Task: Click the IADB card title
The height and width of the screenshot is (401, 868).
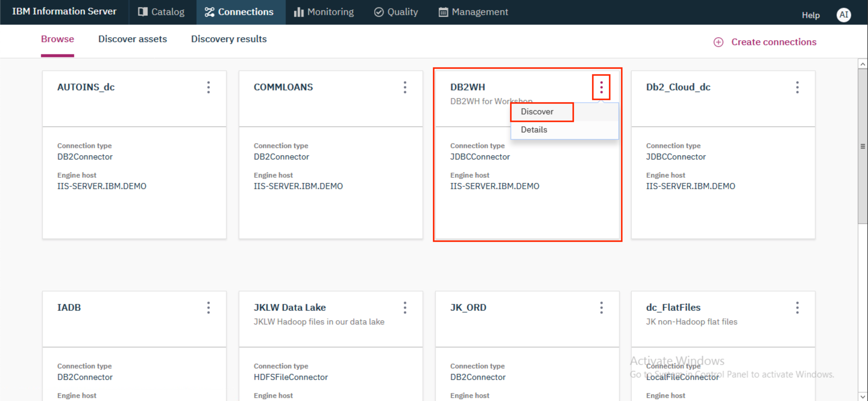Action: pos(69,308)
